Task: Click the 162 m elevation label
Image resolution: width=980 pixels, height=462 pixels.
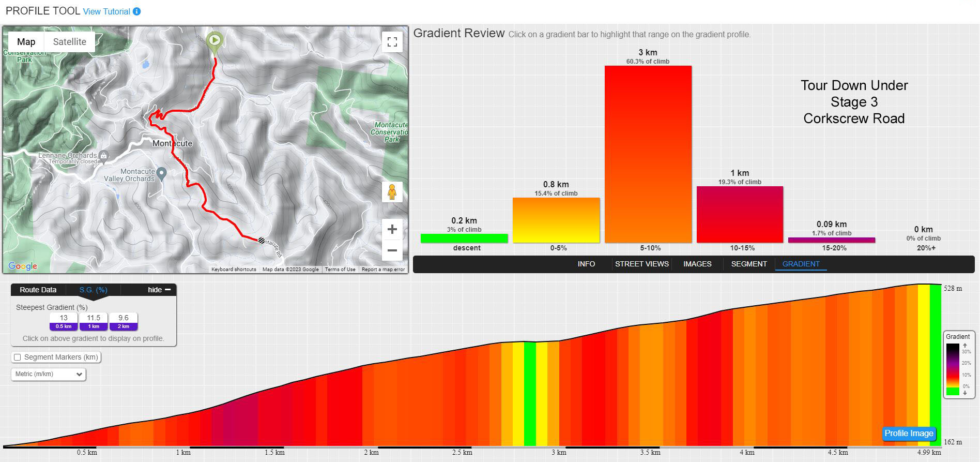Action: (953, 442)
